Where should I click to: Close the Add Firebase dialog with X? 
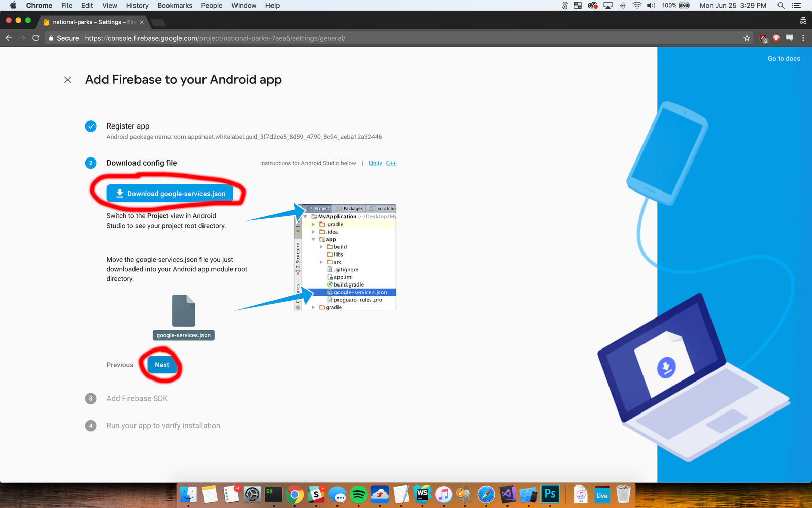coord(67,80)
